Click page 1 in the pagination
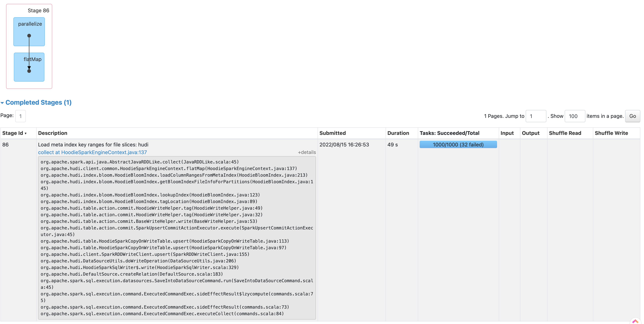Image resolution: width=644 pixels, height=324 pixels. [21, 116]
